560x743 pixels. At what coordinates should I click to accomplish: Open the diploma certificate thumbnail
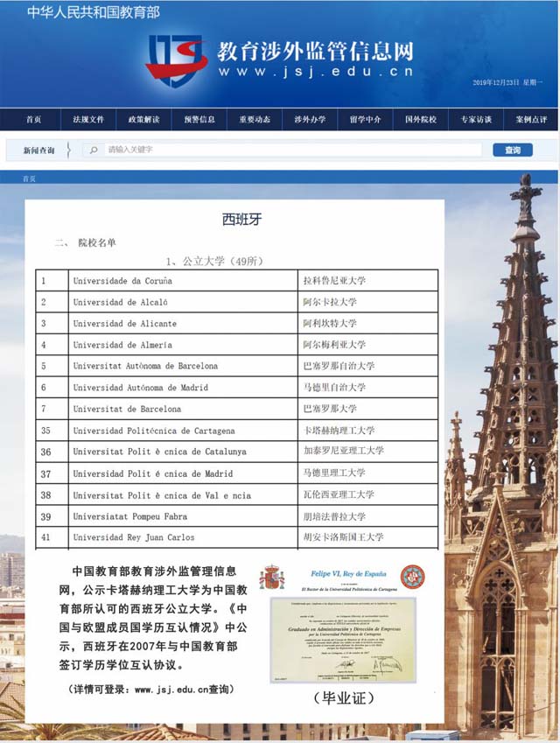point(343,639)
